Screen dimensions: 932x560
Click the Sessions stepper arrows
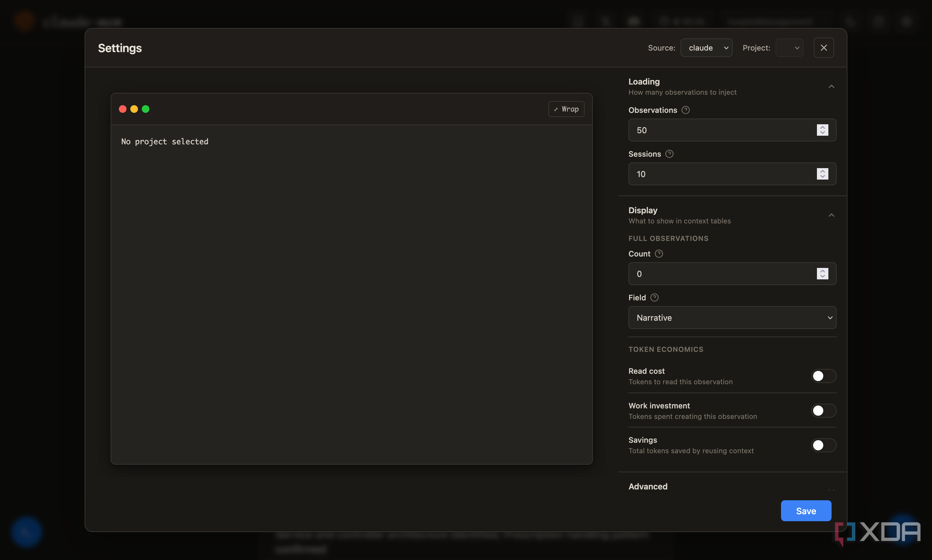823,174
